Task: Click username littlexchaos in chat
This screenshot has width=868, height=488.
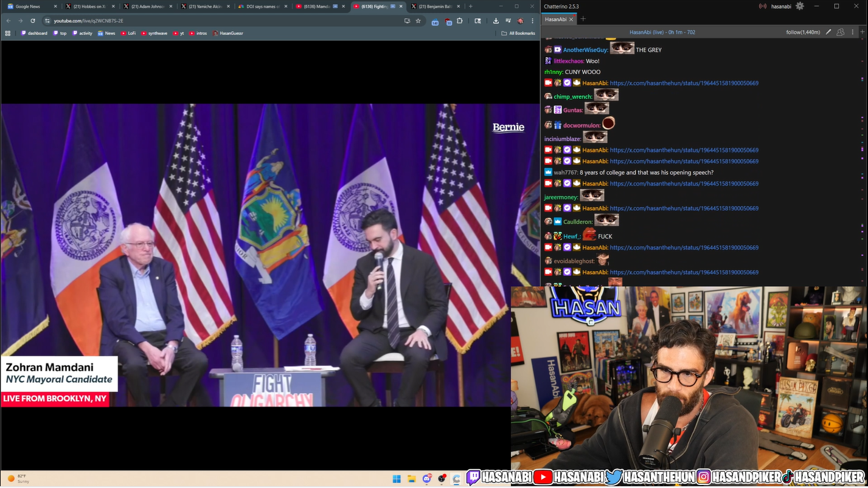Action: pyautogui.click(x=569, y=61)
